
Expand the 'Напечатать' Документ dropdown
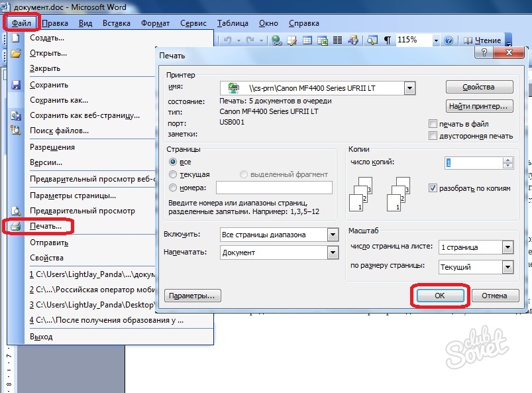pos(333,253)
